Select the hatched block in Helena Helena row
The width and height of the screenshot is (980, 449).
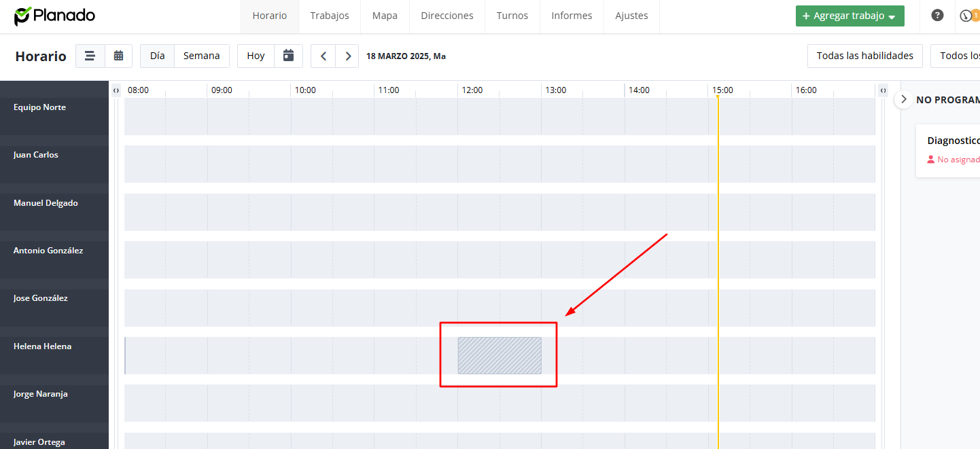pyautogui.click(x=500, y=355)
